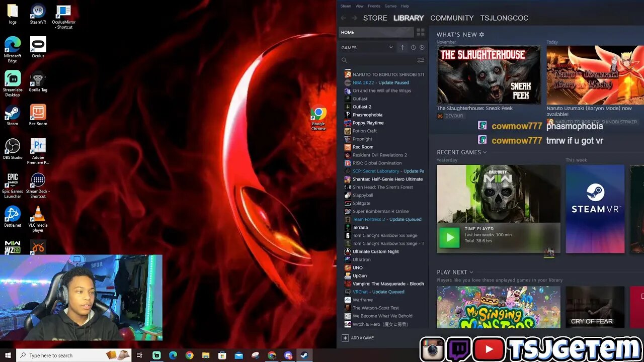This screenshot has width=644, height=362.
Task: Open the Games menu
Action: pos(390,6)
